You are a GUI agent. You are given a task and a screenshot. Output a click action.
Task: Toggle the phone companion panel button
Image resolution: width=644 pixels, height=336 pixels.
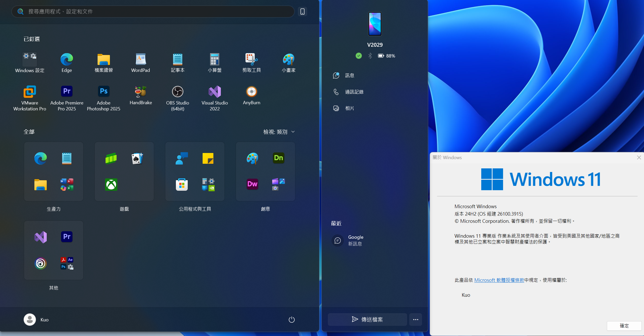point(302,12)
